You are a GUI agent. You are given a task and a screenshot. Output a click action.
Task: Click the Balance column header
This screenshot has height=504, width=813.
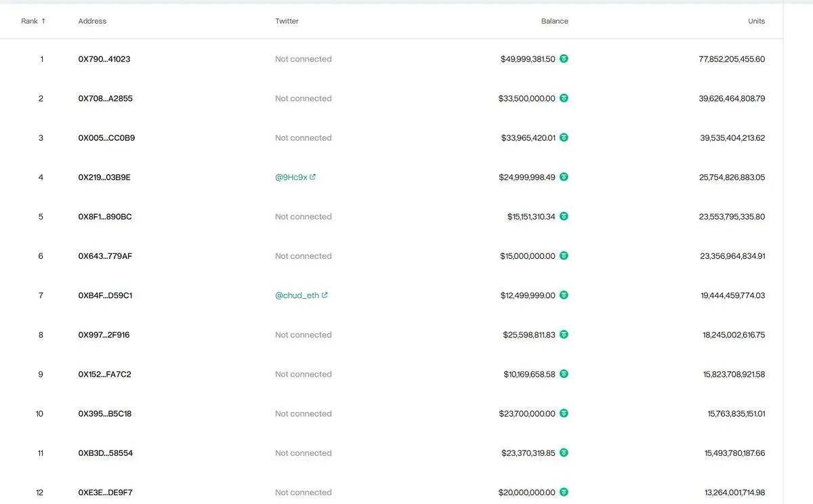click(554, 21)
